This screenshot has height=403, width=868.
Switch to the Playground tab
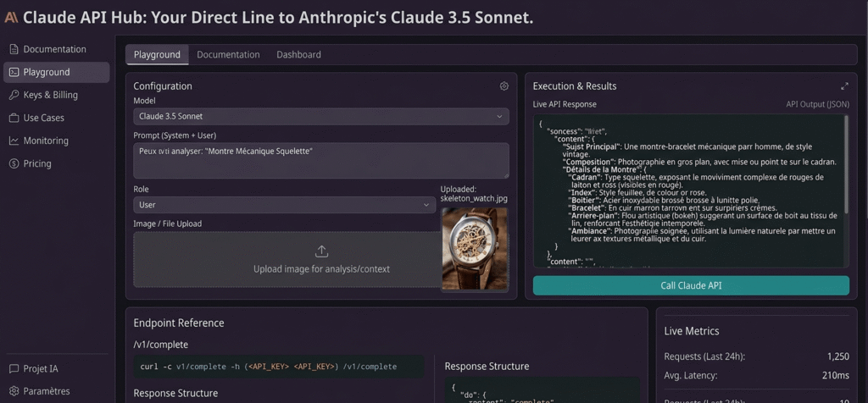pyautogui.click(x=157, y=55)
